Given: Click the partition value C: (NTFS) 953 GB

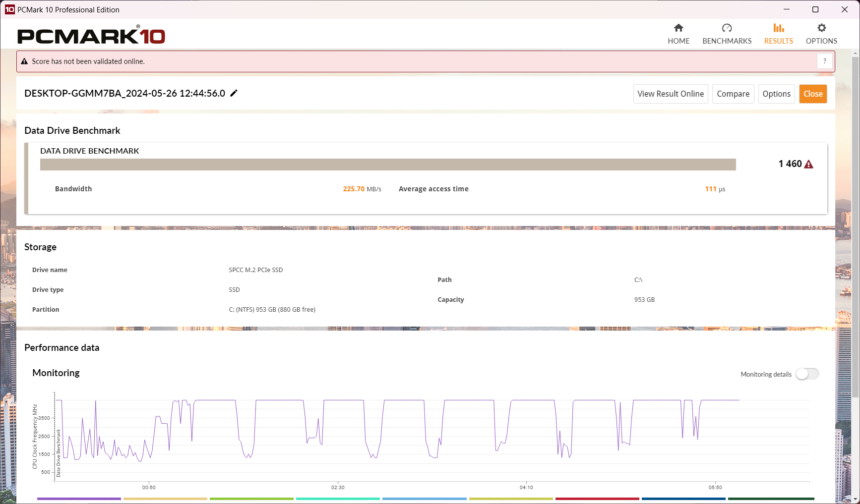Looking at the screenshot, I should (x=272, y=310).
